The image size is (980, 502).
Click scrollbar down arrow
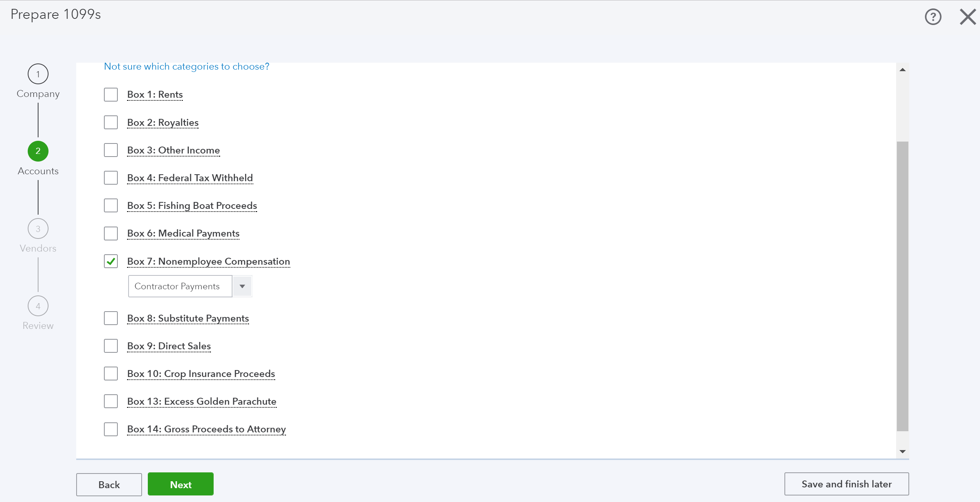[902, 451]
